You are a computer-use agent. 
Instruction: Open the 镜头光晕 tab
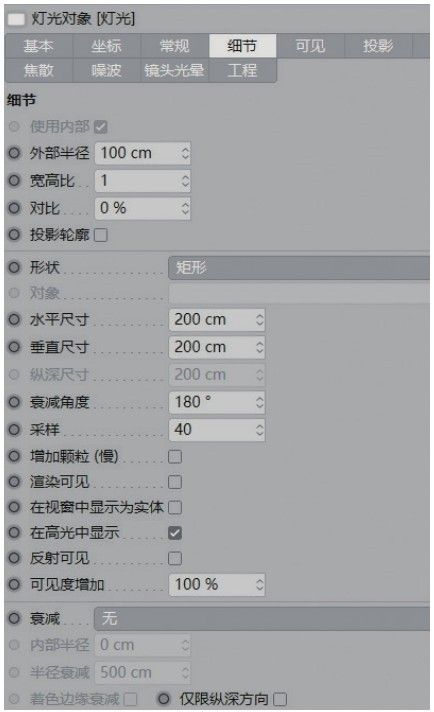point(174,70)
